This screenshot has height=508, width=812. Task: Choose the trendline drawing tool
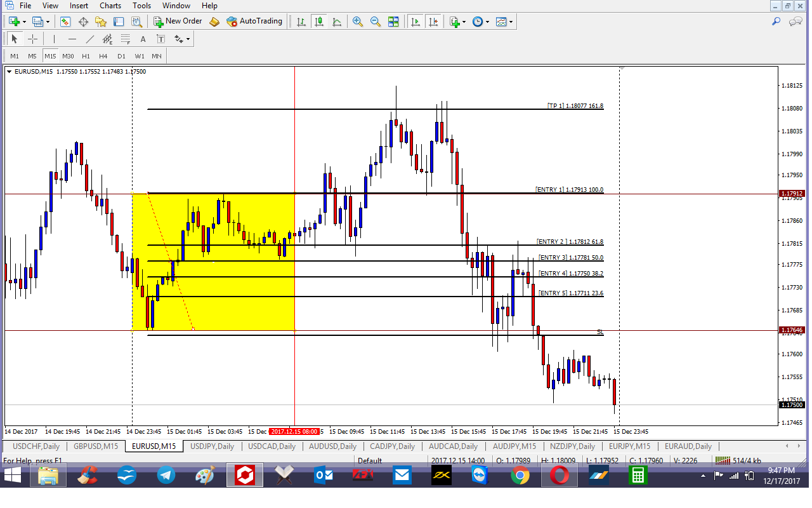pyautogui.click(x=90, y=39)
